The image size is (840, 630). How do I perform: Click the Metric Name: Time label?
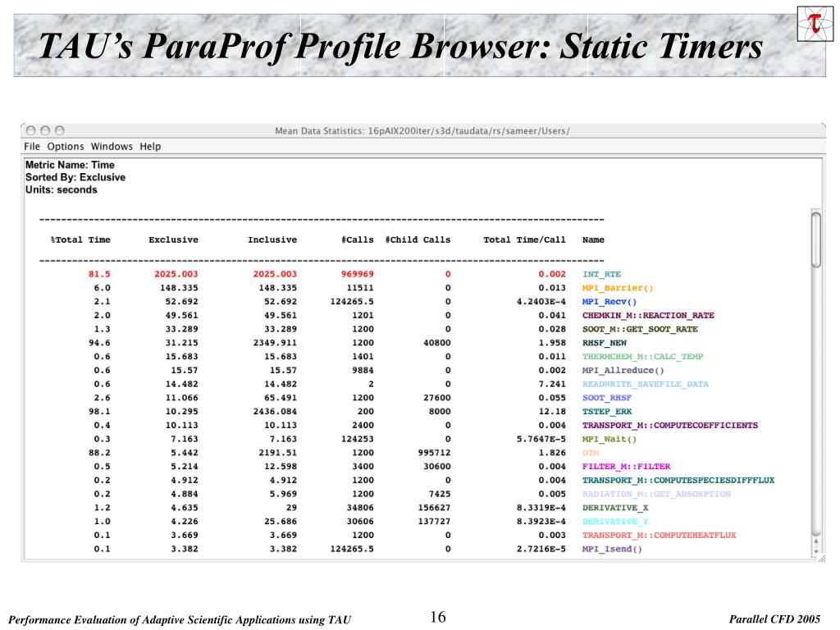(70, 165)
